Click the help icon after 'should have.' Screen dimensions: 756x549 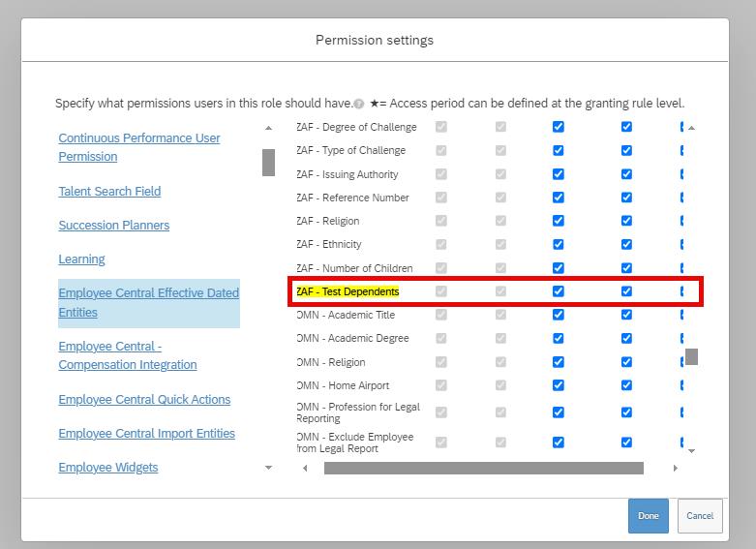[x=359, y=105]
